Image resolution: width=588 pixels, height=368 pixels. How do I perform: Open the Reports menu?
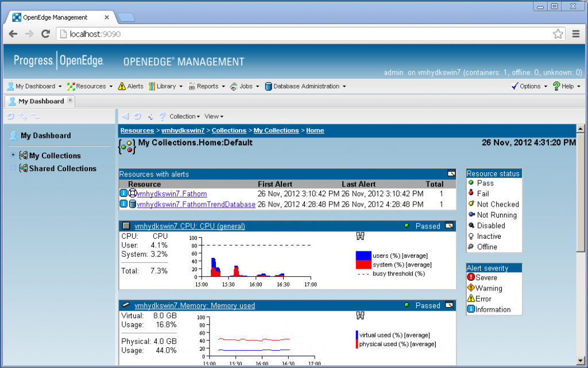point(207,86)
